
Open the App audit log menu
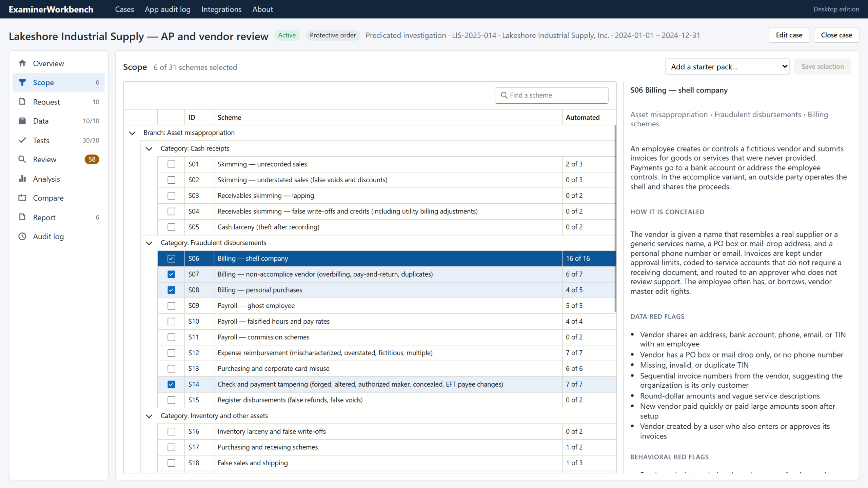(167, 9)
